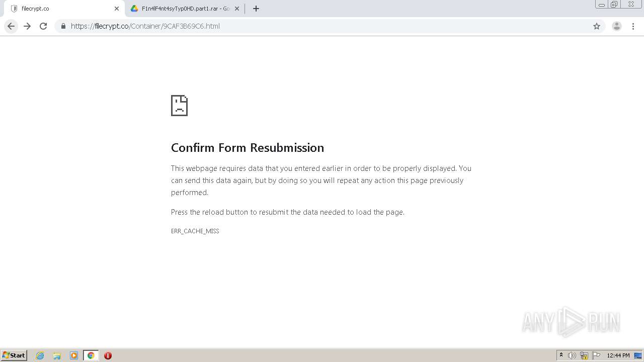Screen dimensions: 644x362
Task: Close the F1n4lF4nt4syTyp0HD.part1.rar tab
Action: 237,9
